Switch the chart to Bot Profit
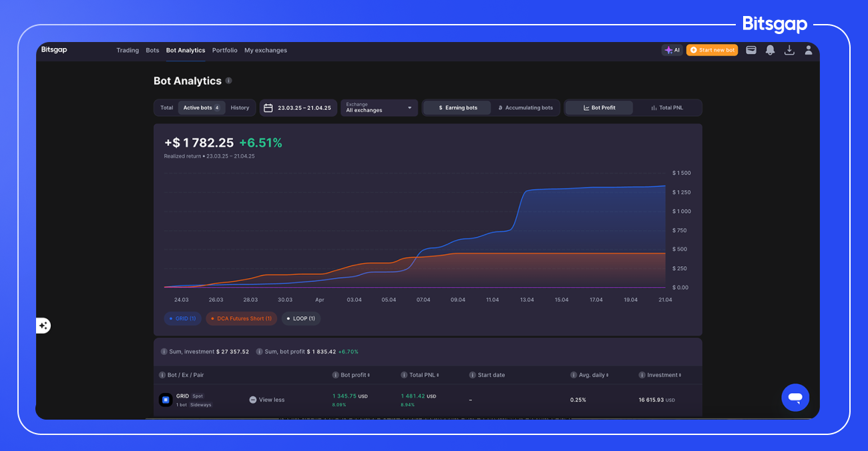Viewport: 868px width, 451px height. (x=599, y=108)
